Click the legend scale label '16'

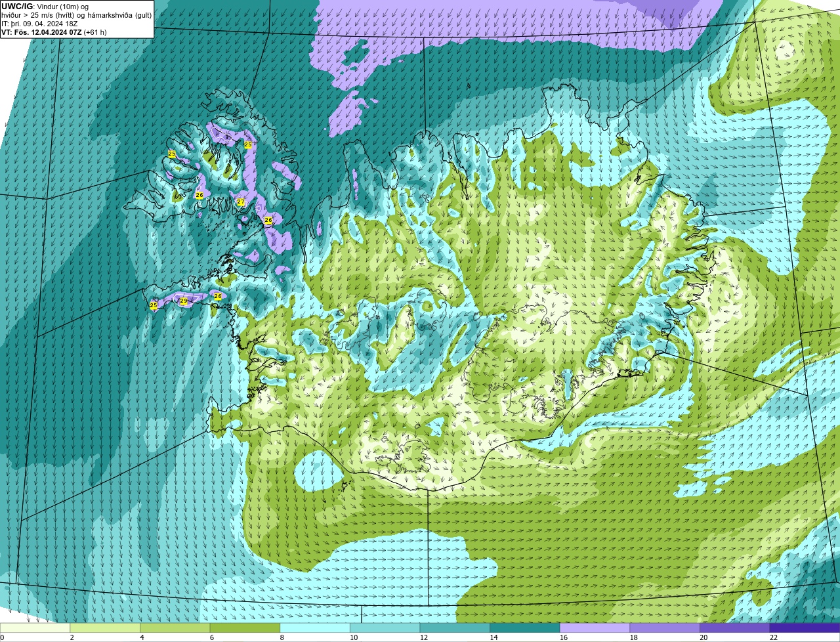564,637
